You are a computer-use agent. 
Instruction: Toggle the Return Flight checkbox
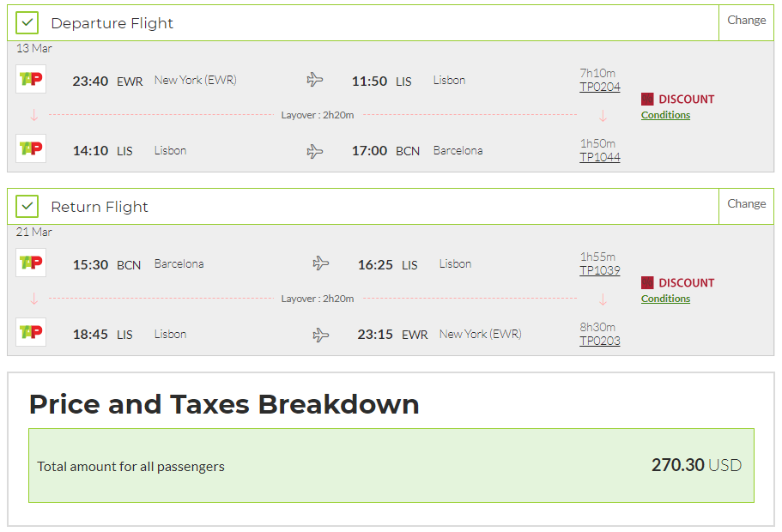tap(27, 207)
